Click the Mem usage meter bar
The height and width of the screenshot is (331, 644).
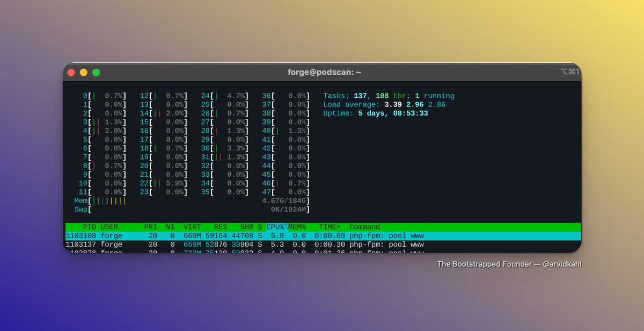[192, 200]
